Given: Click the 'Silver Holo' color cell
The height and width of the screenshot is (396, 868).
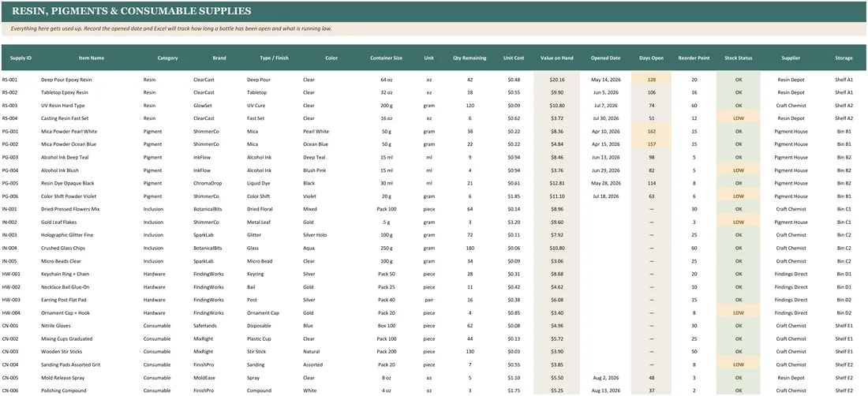Looking at the screenshot, I should (315, 235).
